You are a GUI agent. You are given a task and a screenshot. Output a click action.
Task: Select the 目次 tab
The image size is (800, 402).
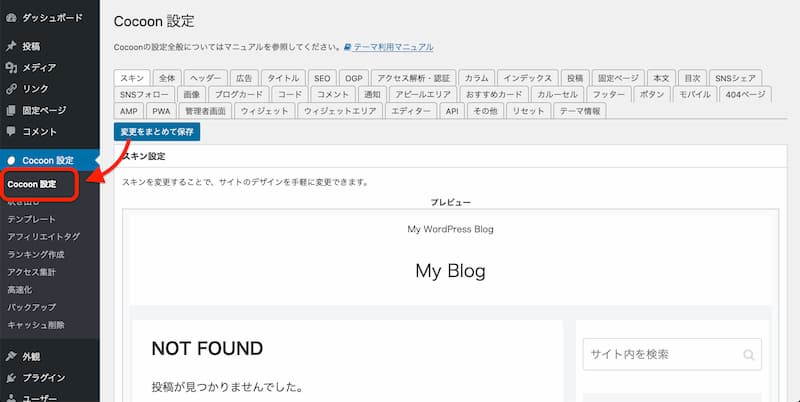coord(692,78)
